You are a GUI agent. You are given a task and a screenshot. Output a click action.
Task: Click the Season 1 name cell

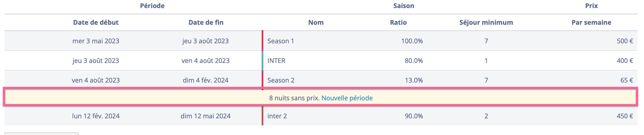pos(280,41)
